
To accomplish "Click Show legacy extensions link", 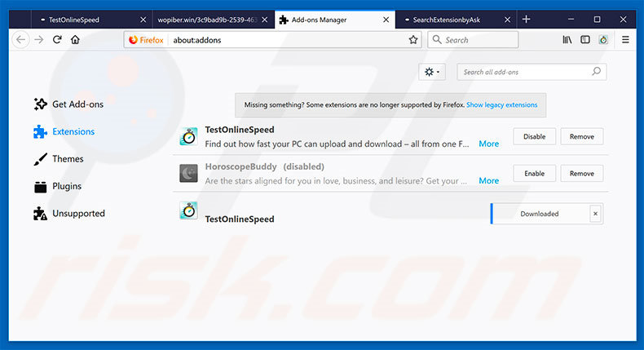I will (501, 105).
